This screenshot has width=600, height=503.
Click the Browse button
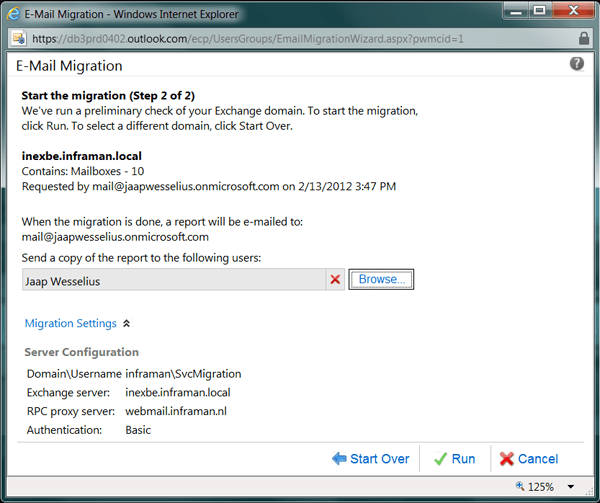click(381, 279)
